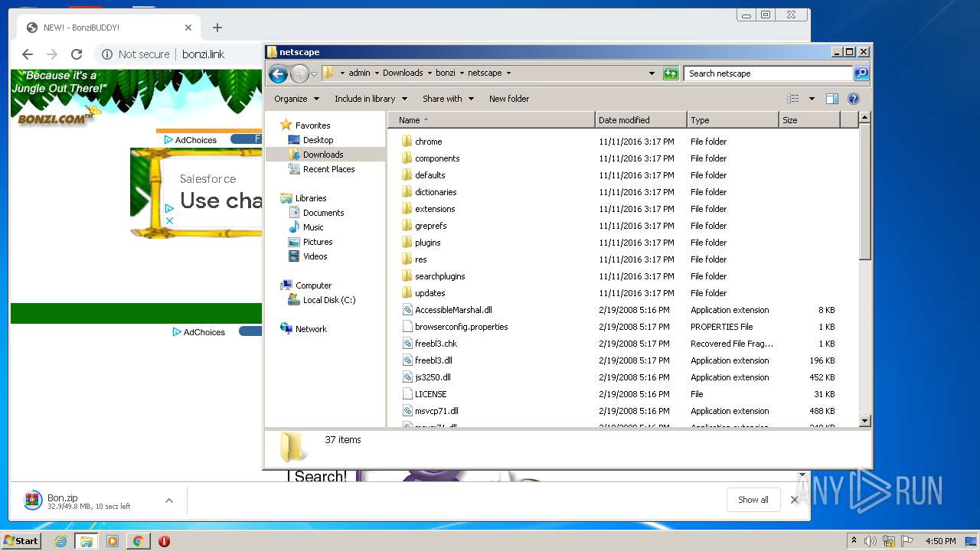
Task: Click the bonzi breadcrumb segment
Action: (x=445, y=73)
